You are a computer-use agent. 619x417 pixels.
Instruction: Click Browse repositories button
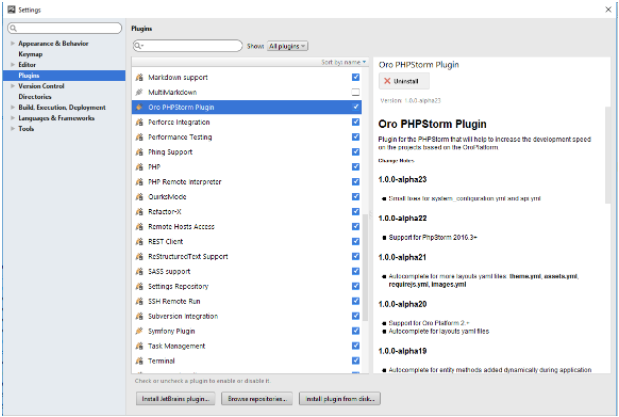[x=257, y=399]
